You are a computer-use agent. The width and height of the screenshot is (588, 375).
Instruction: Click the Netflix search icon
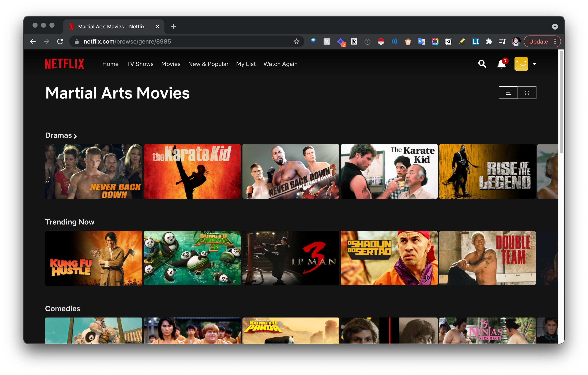click(482, 64)
